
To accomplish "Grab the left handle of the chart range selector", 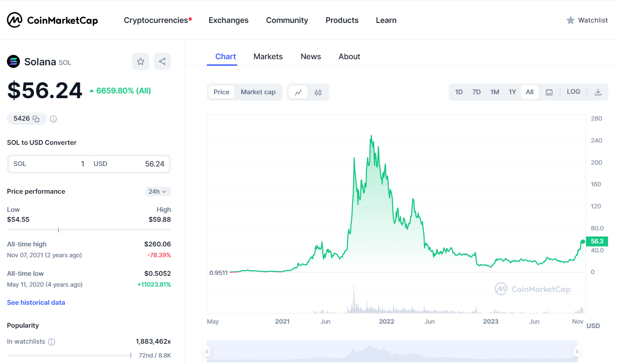I will 207,351.
